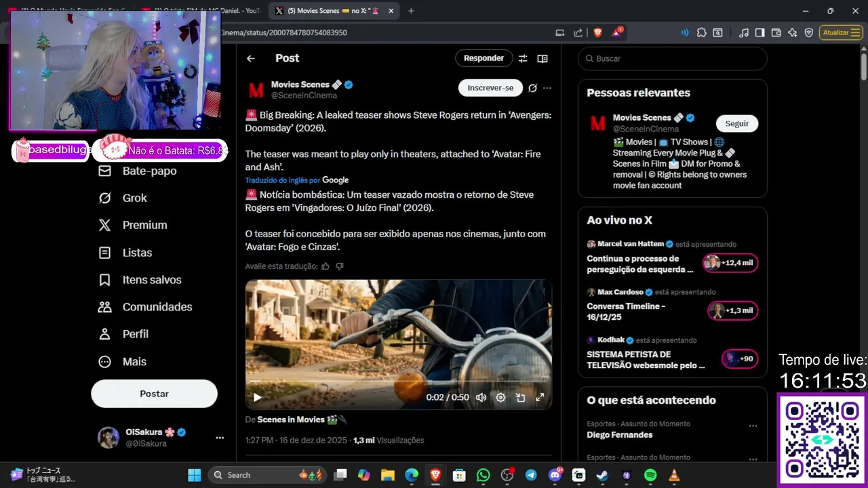Open Bate-papo in the sidebar

pyautogui.click(x=138, y=171)
